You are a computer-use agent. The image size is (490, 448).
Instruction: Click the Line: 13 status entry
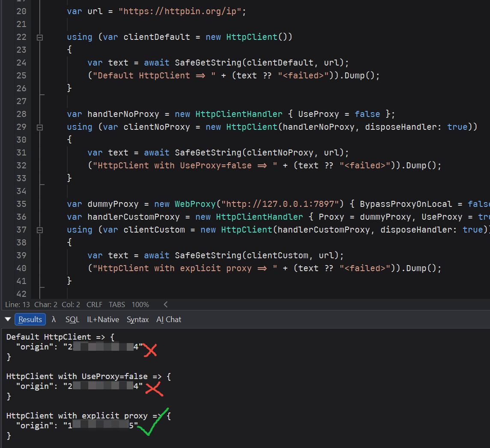(x=18, y=305)
